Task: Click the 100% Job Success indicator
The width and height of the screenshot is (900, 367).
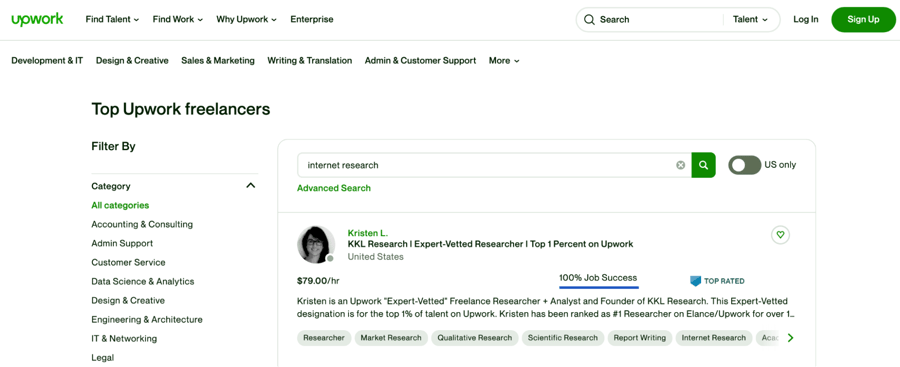Action: 598,279
